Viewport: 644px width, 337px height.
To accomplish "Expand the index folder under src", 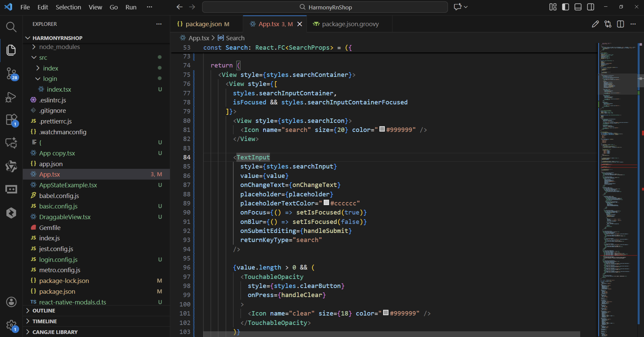I will point(38,68).
